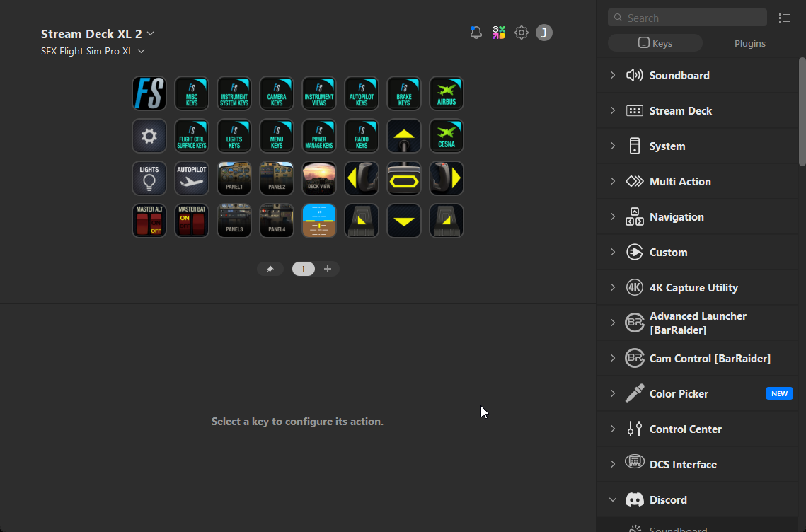Select the Camera Keys folder key

click(277, 93)
